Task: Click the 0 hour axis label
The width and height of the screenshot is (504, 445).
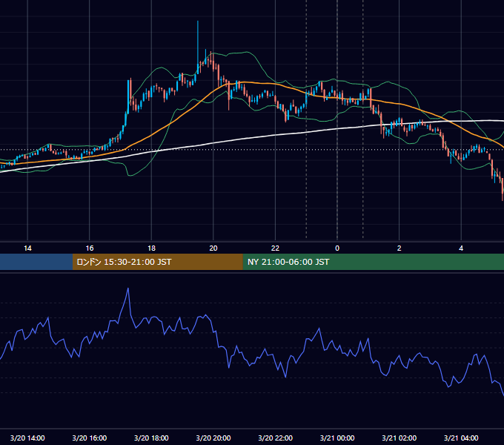Action: tap(337, 248)
